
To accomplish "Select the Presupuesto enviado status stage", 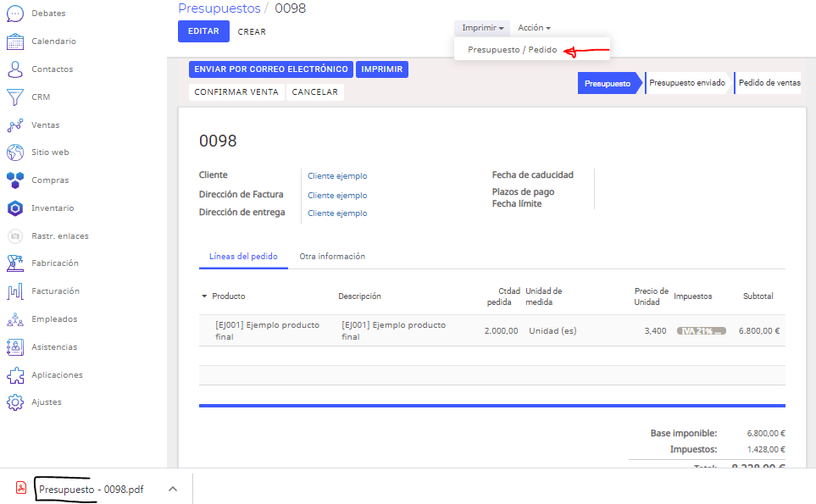I will (687, 83).
